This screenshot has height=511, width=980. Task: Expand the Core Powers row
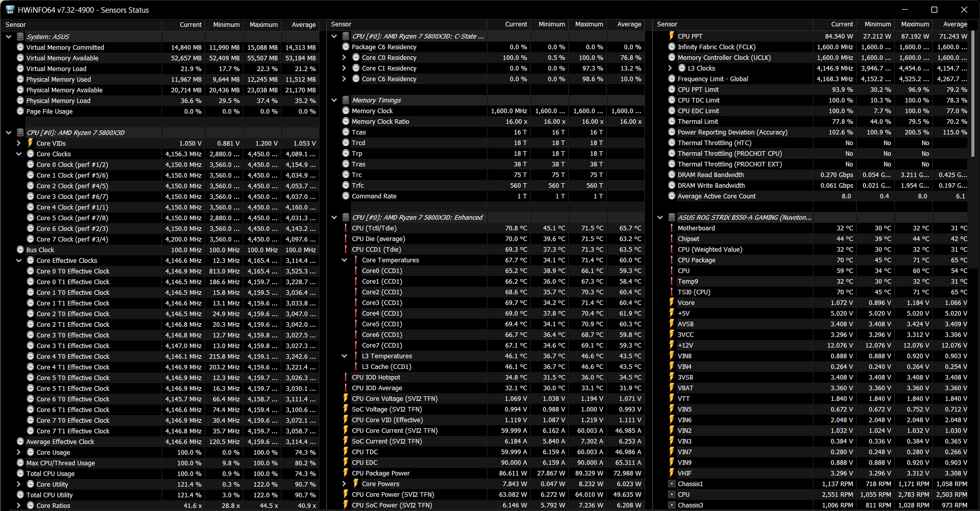pos(344,484)
